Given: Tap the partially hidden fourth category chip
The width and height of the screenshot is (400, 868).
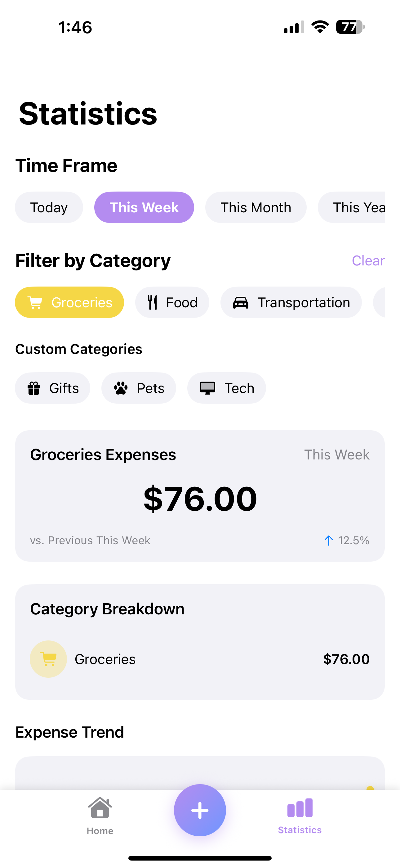Looking at the screenshot, I should click(379, 302).
